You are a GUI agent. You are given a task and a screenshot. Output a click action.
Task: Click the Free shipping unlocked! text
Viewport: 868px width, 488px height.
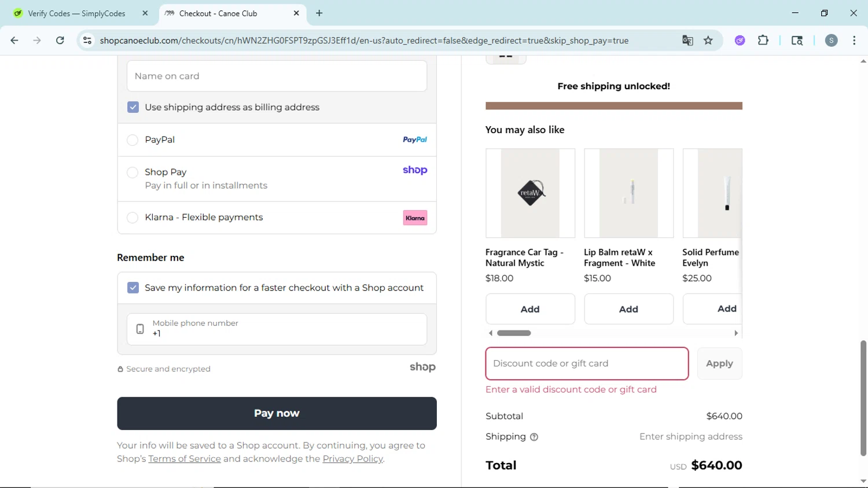[614, 86]
